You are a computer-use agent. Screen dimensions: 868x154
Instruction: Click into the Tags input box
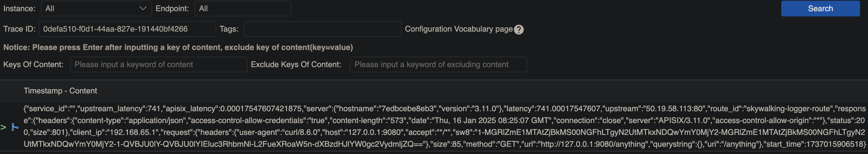coord(323,29)
